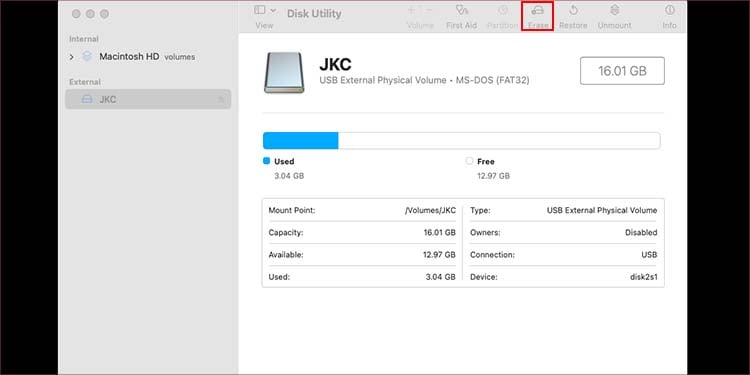Click the Internal sidebar section header
This screenshot has width=750, height=375.
click(x=84, y=39)
